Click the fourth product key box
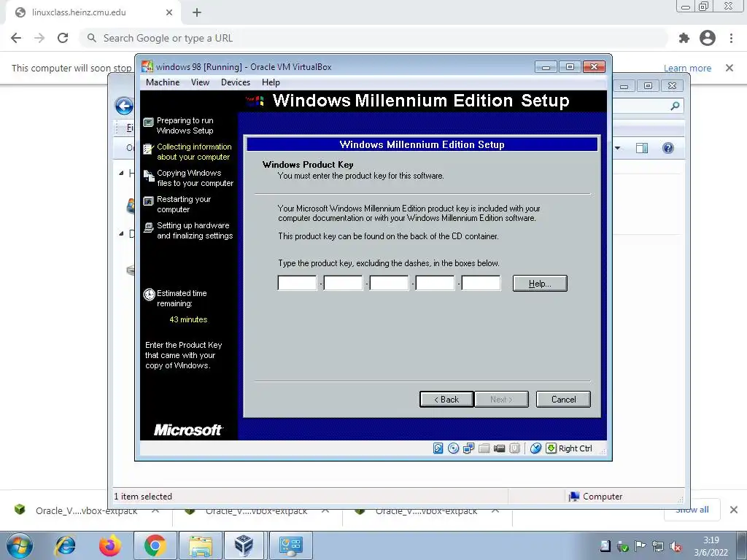This screenshot has height=560, width=747. (x=435, y=283)
